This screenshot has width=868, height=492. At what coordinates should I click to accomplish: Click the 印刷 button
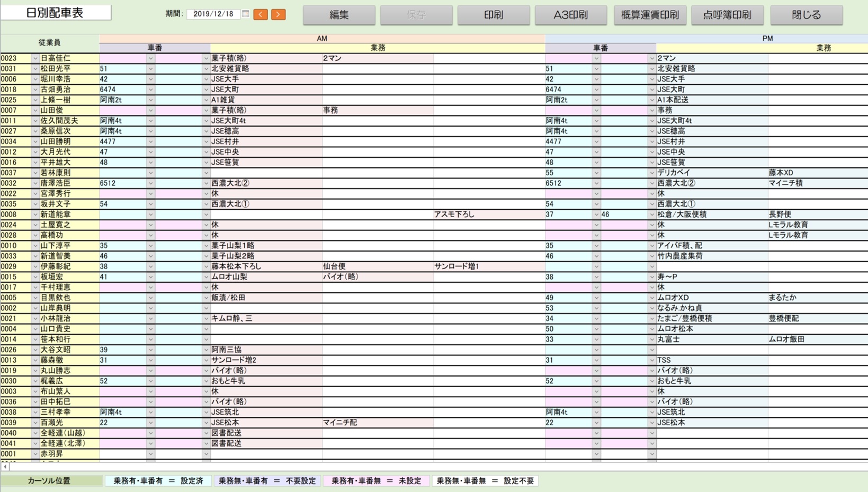[494, 15]
